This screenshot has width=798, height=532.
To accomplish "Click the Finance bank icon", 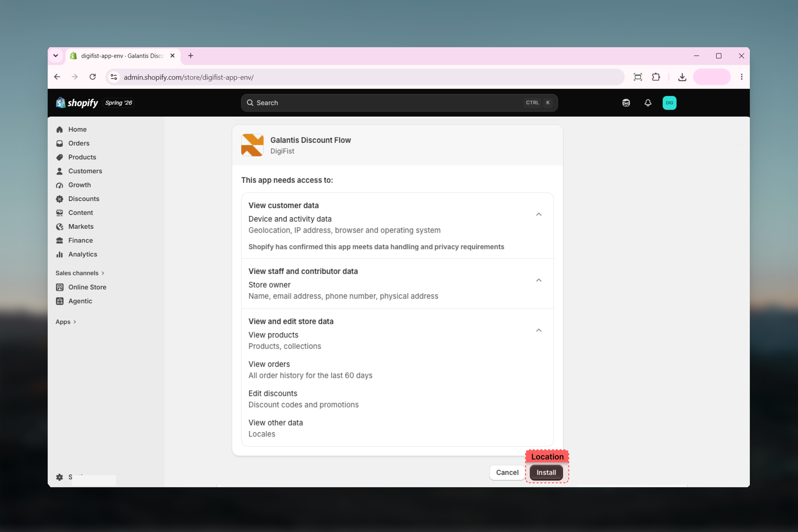I will pos(60,240).
